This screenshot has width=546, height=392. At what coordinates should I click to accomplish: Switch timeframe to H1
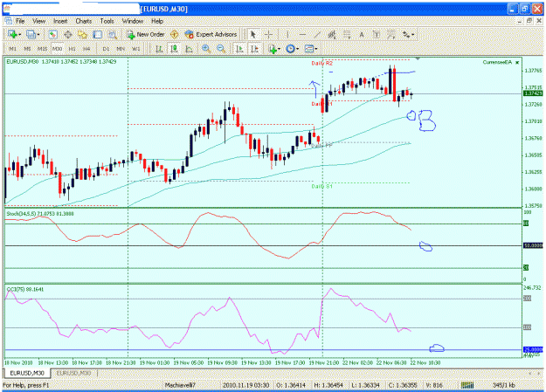click(73, 49)
